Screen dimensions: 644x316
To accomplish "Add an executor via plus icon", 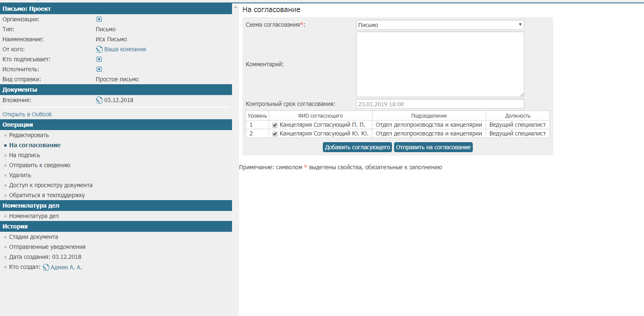I will [99, 69].
